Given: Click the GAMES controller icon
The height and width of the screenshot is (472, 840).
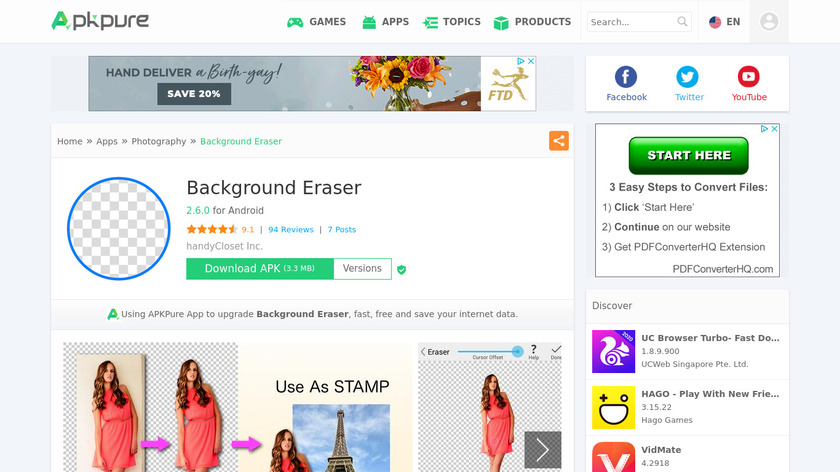Looking at the screenshot, I should tap(295, 23).
